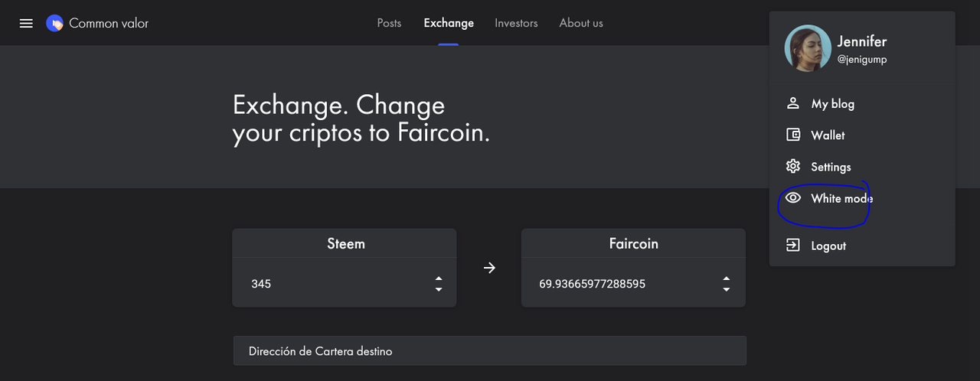
Task: Click the wallet icon in user menu
Action: click(793, 135)
